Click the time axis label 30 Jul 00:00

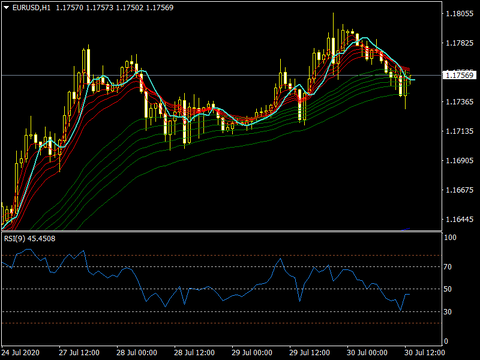[367, 353]
